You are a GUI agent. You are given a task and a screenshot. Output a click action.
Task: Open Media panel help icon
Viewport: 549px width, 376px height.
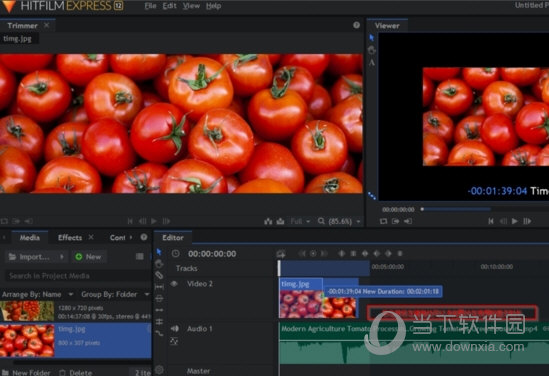[144, 237]
